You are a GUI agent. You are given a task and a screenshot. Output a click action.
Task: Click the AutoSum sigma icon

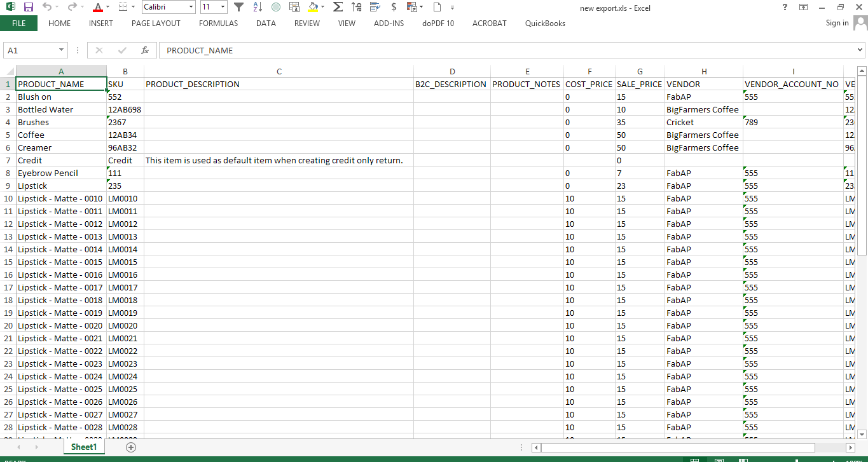click(338, 7)
